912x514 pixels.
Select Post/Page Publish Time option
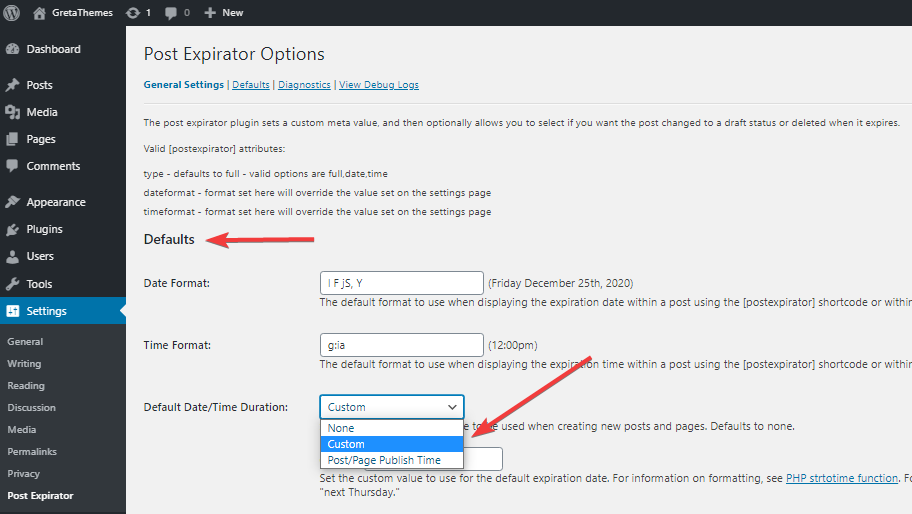tap(391, 460)
